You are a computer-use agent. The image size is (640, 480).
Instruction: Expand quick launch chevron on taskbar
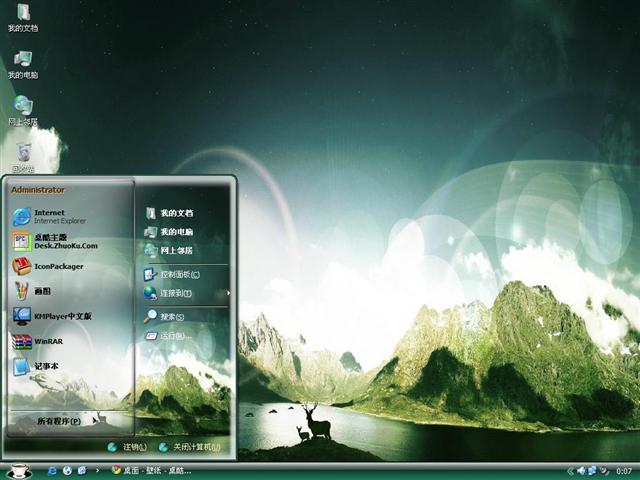[x=97, y=471]
